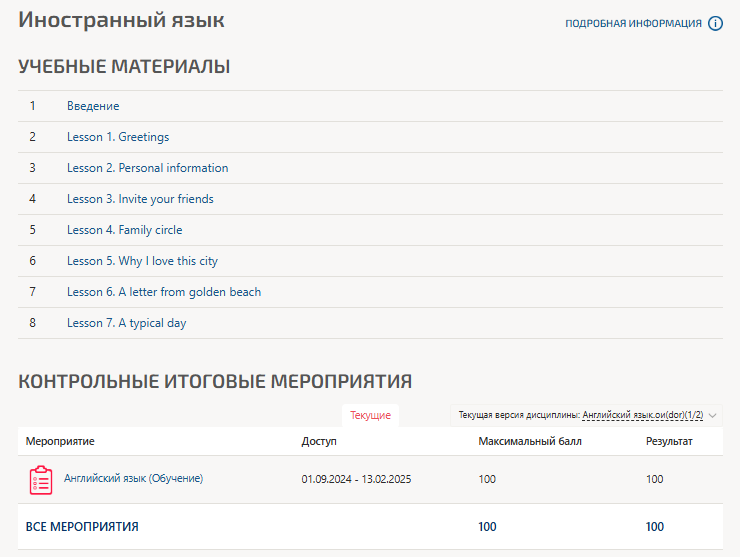740x557 pixels.
Task: Click the Результат column header
Action: [x=669, y=441]
